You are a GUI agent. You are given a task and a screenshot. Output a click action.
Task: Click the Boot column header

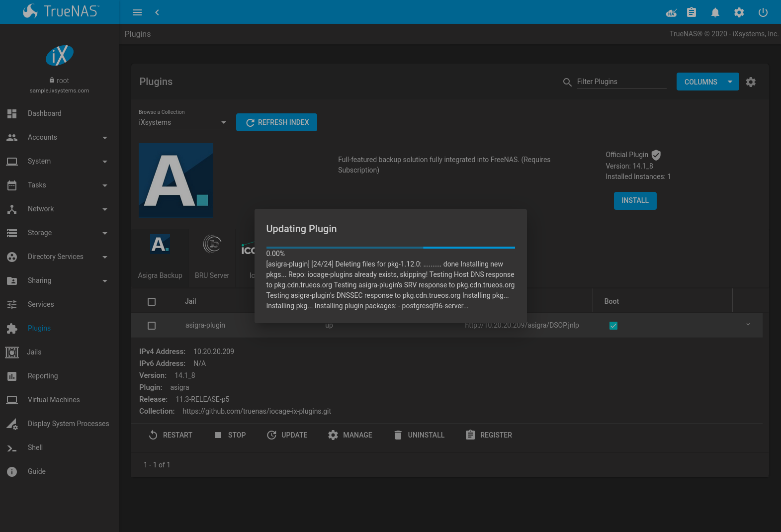[611, 301]
